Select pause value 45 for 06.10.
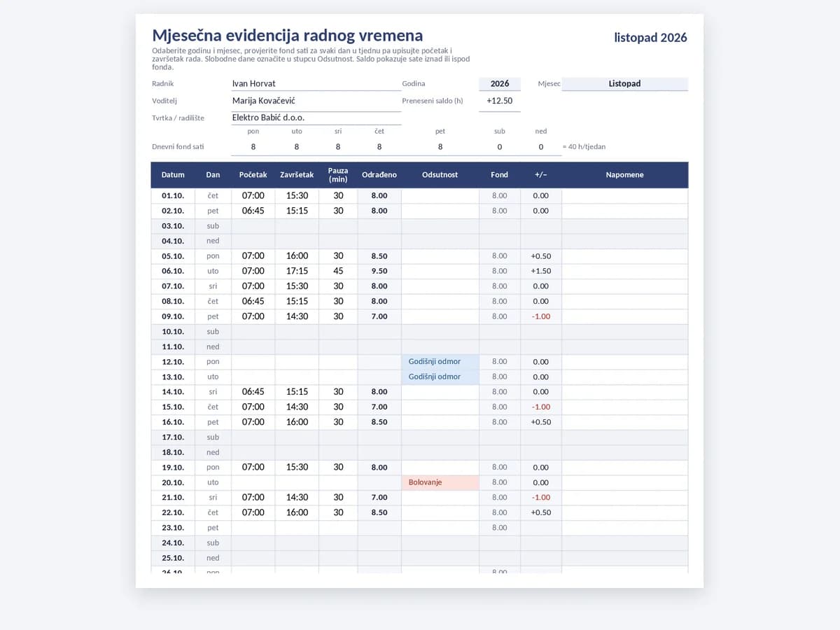The image size is (840, 630). click(x=338, y=271)
